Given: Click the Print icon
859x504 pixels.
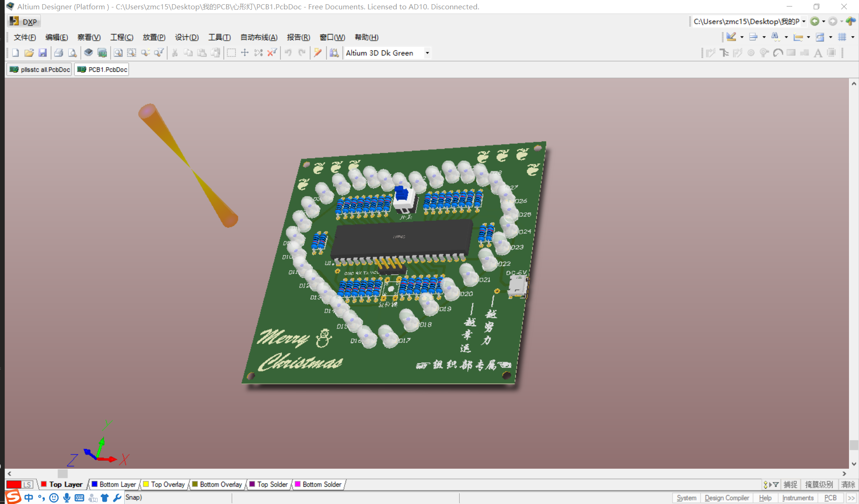Looking at the screenshot, I should pos(58,53).
